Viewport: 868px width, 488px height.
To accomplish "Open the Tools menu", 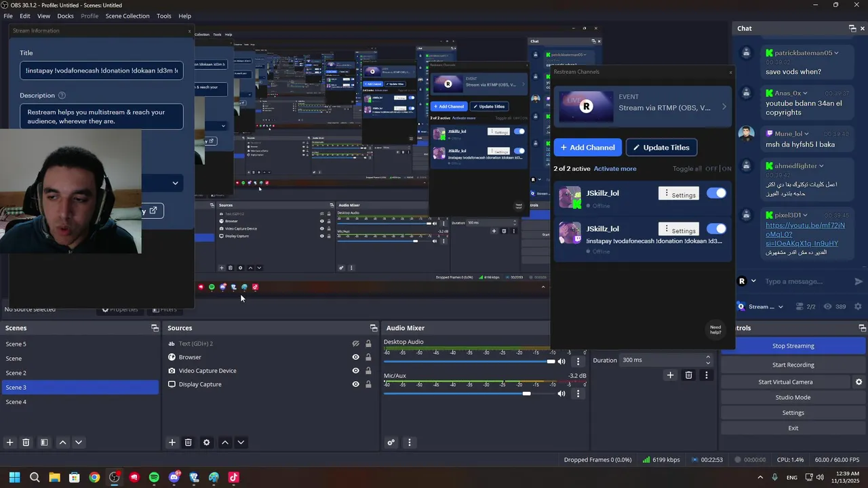I will 164,16.
